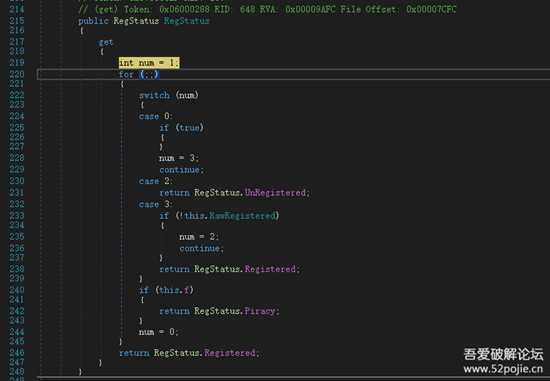550x381 pixels.
Task: Click line number 215 in the gutter
Action: point(16,21)
